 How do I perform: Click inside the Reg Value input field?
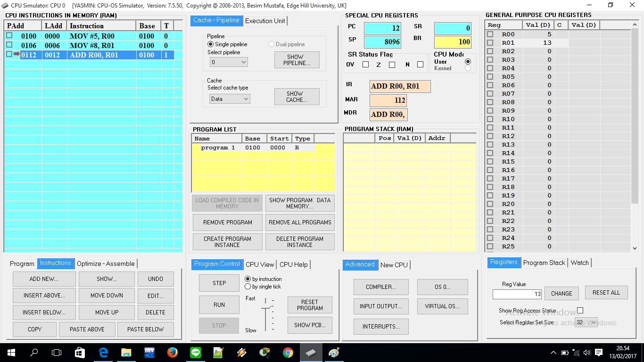click(517, 294)
